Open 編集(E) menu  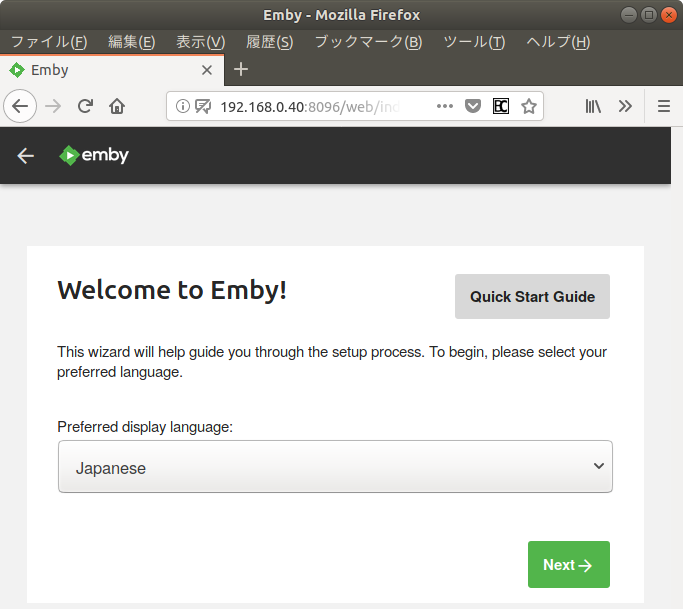132,42
